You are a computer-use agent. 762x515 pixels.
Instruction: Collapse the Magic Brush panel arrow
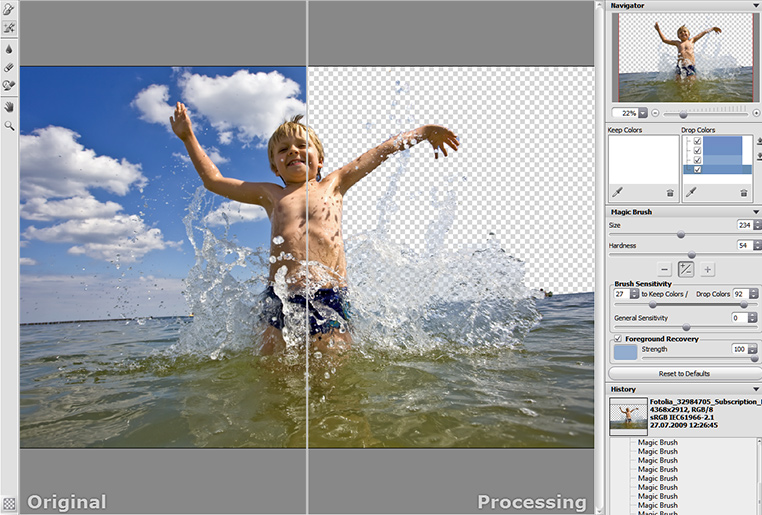pos(756,212)
